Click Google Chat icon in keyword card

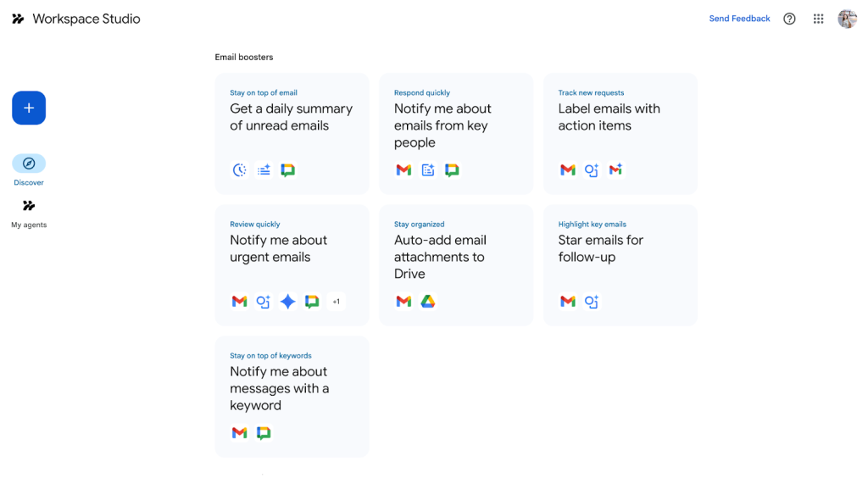tap(264, 432)
